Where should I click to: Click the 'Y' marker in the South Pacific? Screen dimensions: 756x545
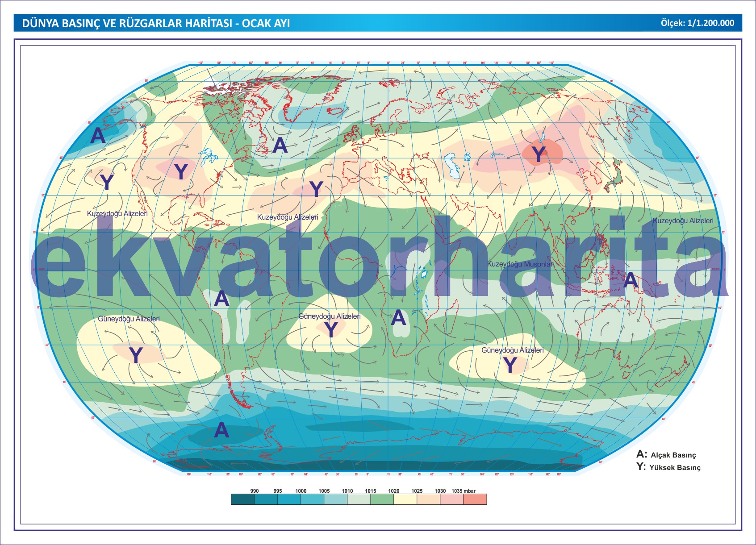pyautogui.click(x=136, y=355)
